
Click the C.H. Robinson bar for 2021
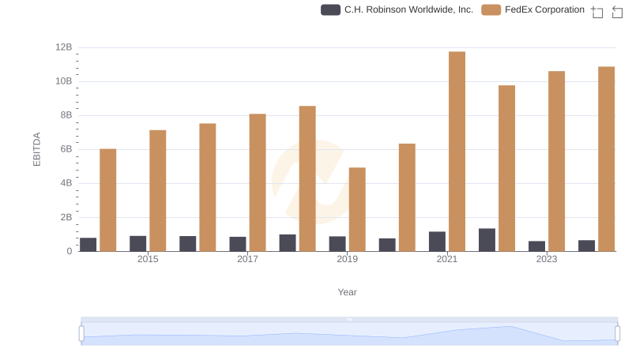(438, 242)
